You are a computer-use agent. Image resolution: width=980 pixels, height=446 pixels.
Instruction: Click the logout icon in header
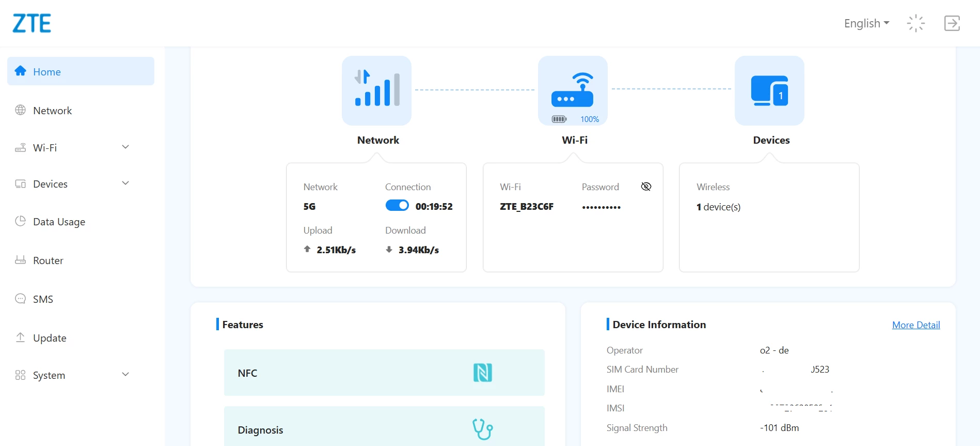(952, 23)
